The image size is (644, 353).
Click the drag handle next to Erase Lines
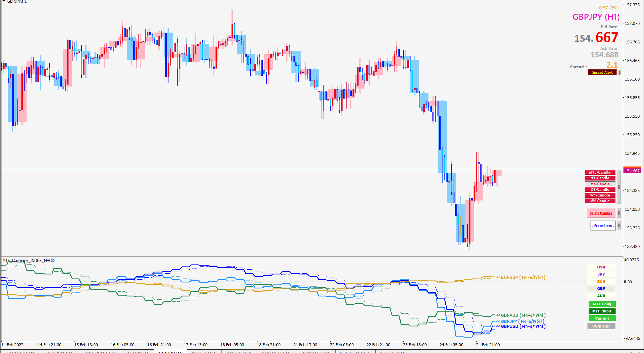pyautogui.click(x=619, y=226)
